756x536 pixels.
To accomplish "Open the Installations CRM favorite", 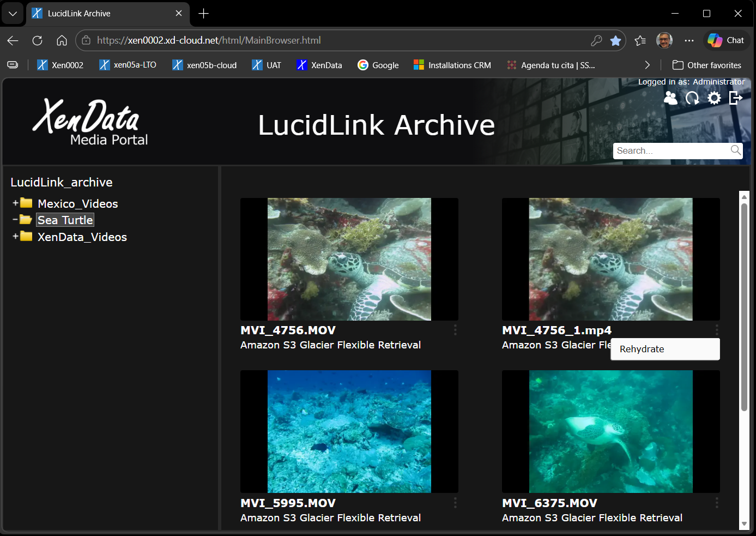I will click(x=452, y=65).
